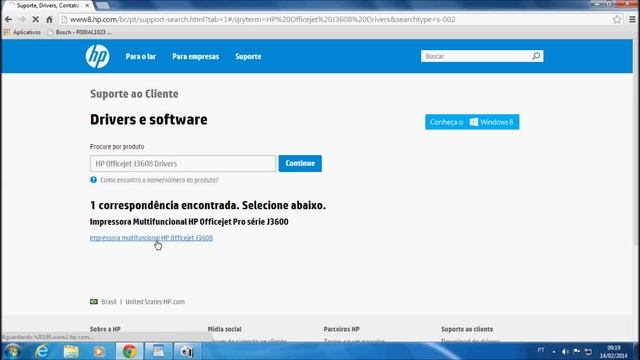Click 'Impressora Multifuncional HP Officejet Pro série J3600' text
The height and width of the screenshot is (360, 640).
click(x=189, y=222)
